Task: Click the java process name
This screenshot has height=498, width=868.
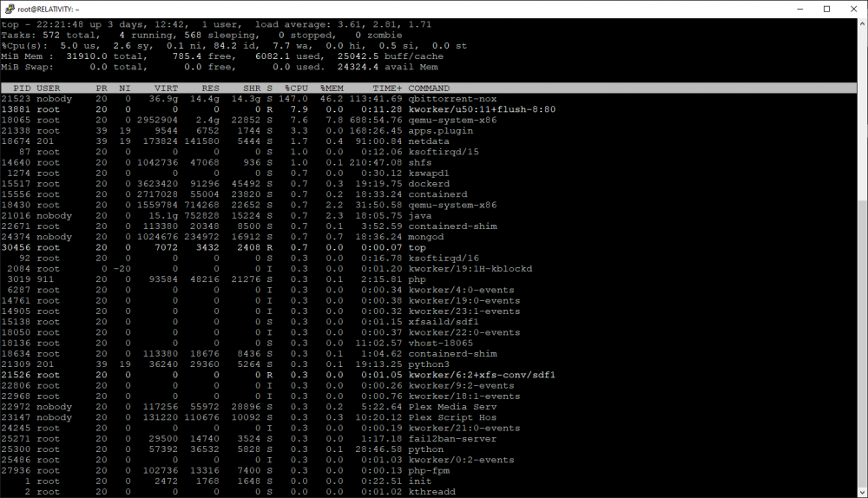Action: coord(419,216)
